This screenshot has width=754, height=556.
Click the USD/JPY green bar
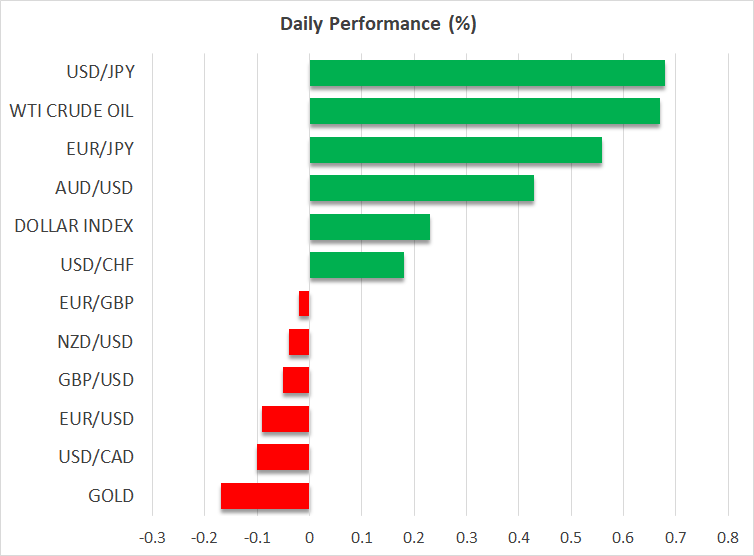coord(487,73)
